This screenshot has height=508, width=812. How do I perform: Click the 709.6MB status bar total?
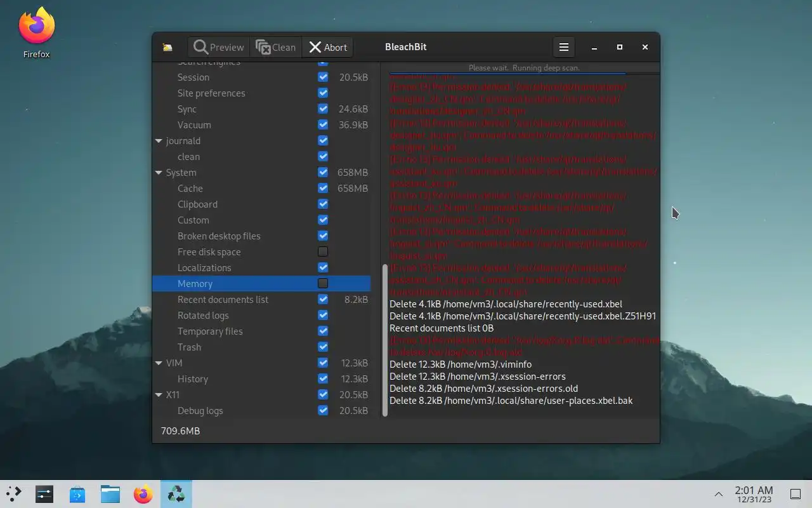click(180, 431)
